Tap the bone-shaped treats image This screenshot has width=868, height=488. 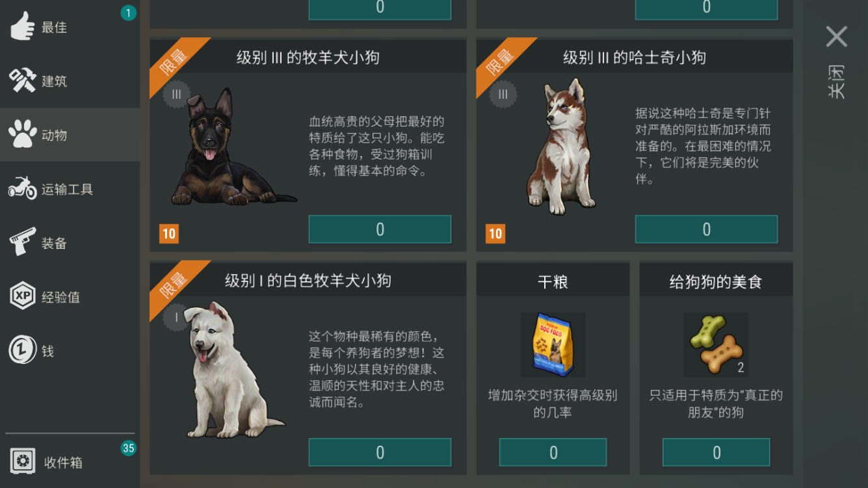(x=716, y=344)
